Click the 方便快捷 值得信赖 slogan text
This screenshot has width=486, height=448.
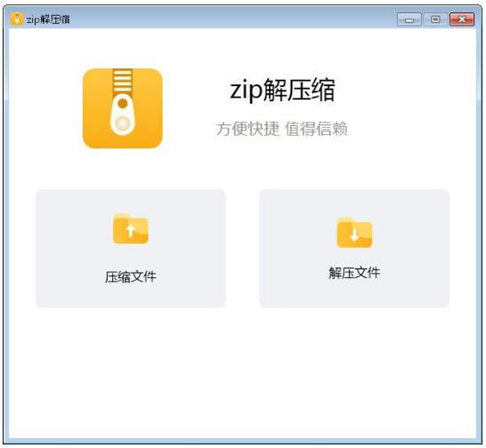pyautogui.click(x=282, y=129)
